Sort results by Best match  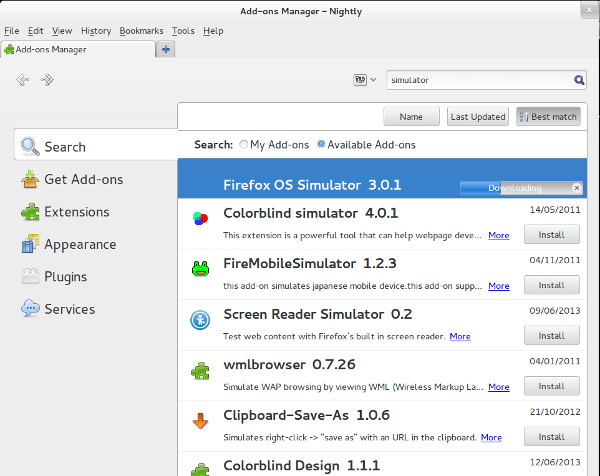(x=547, y=117)
